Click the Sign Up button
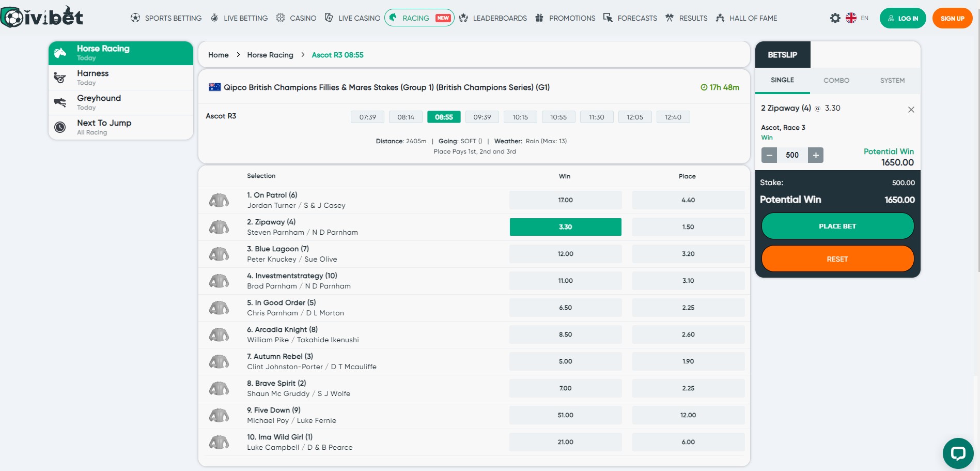 point(953,18)
